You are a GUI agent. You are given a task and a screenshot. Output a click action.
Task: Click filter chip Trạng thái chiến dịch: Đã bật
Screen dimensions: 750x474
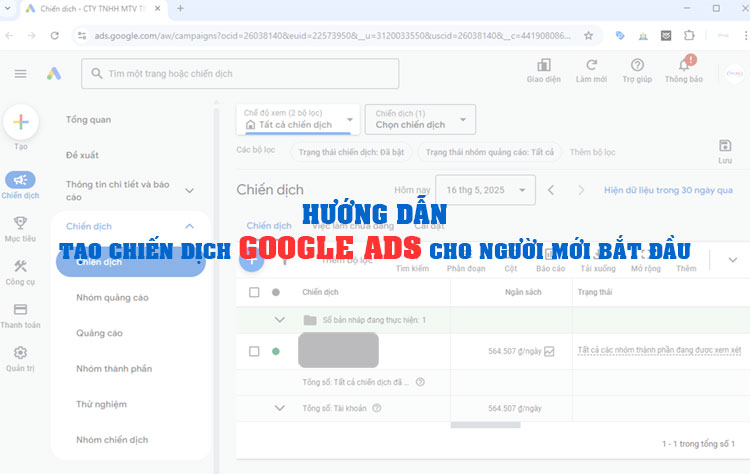click(351, 152)
